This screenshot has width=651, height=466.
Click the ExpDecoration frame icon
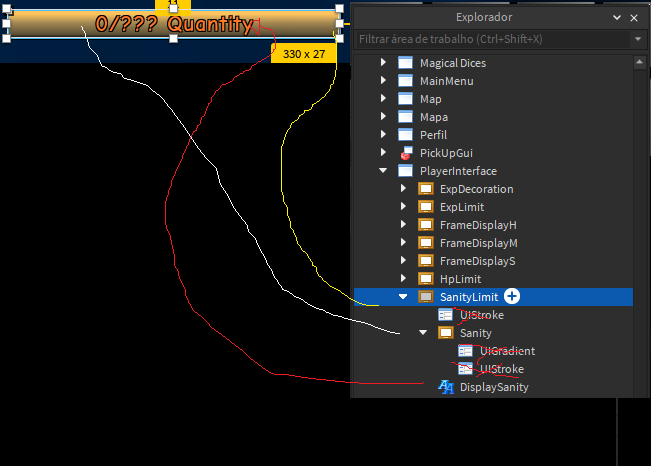426,189
